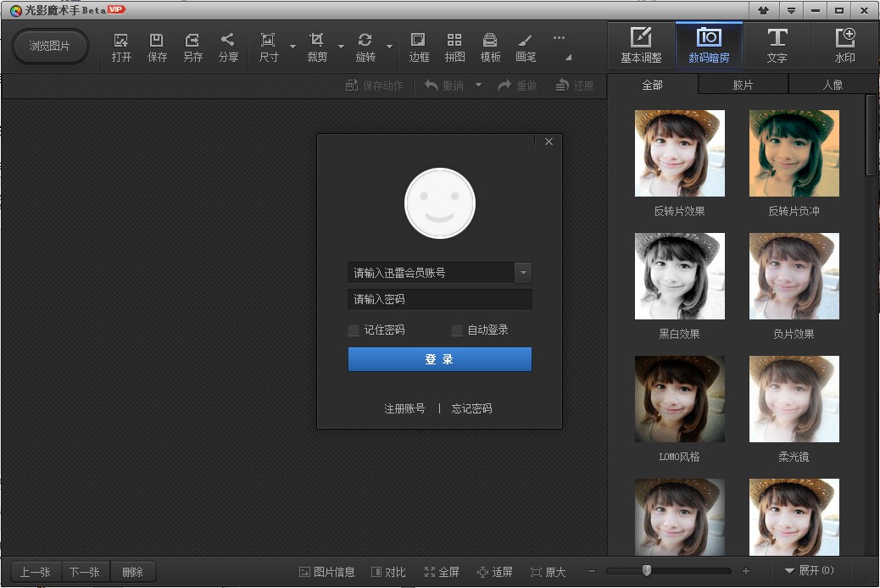Open the 模板 (Template) tool

coord(490,47)
